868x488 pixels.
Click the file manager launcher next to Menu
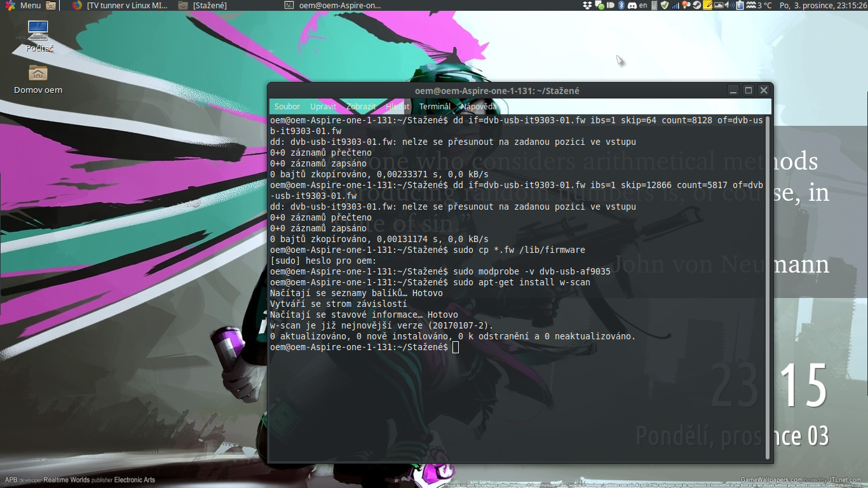(51, 5)
